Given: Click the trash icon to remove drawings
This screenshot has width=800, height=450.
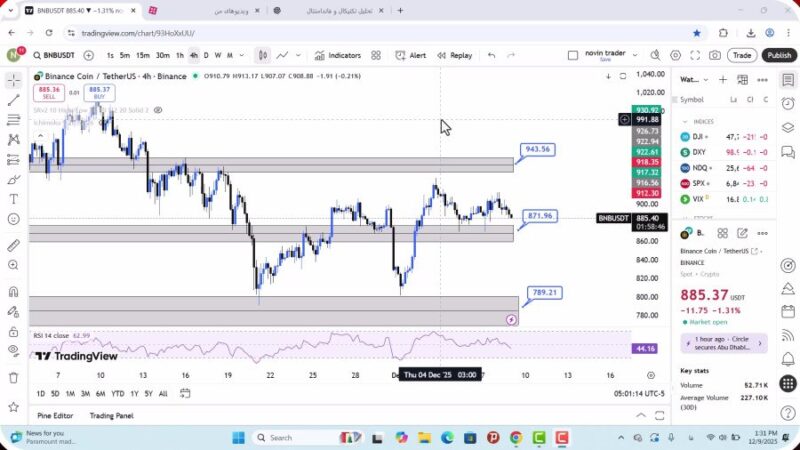Looking at the screenshot, I should click(x=14, y=377).
